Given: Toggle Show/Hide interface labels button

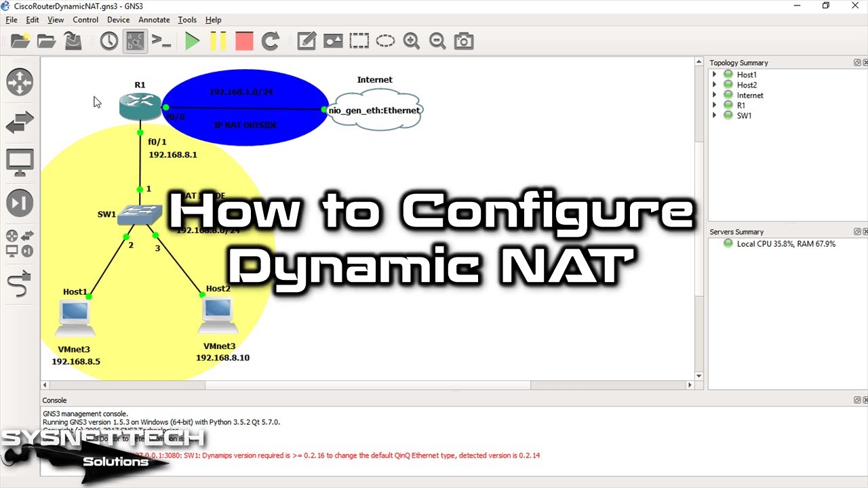Looking at the screenshot, I should click(x=135, y=41).
